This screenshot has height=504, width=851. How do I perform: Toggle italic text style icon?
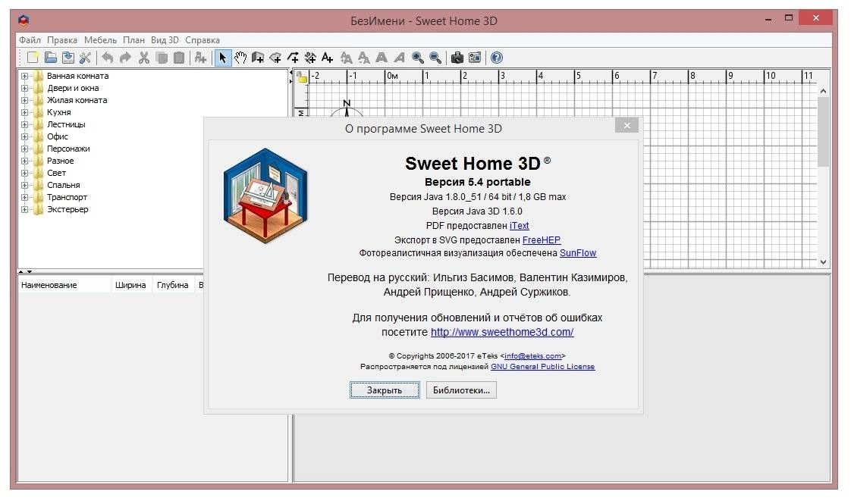tap(399, 58)
